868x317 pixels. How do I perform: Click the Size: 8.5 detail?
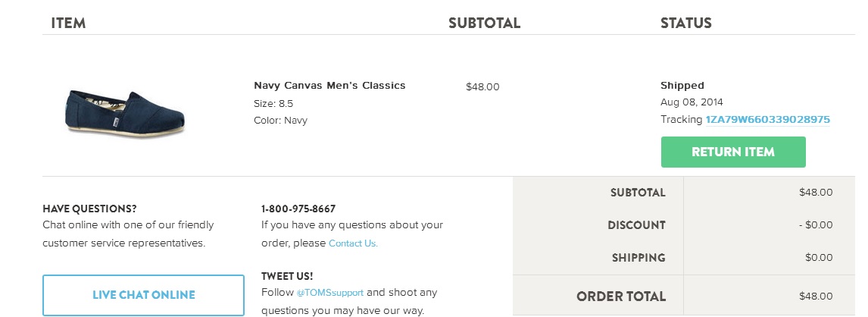point(273,103)
